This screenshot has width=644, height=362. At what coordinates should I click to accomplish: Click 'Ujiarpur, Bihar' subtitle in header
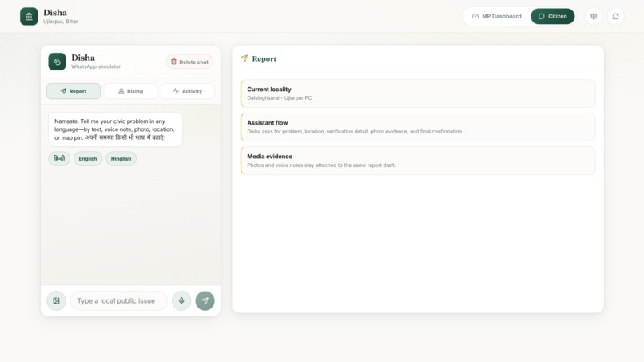click(61, 22)
